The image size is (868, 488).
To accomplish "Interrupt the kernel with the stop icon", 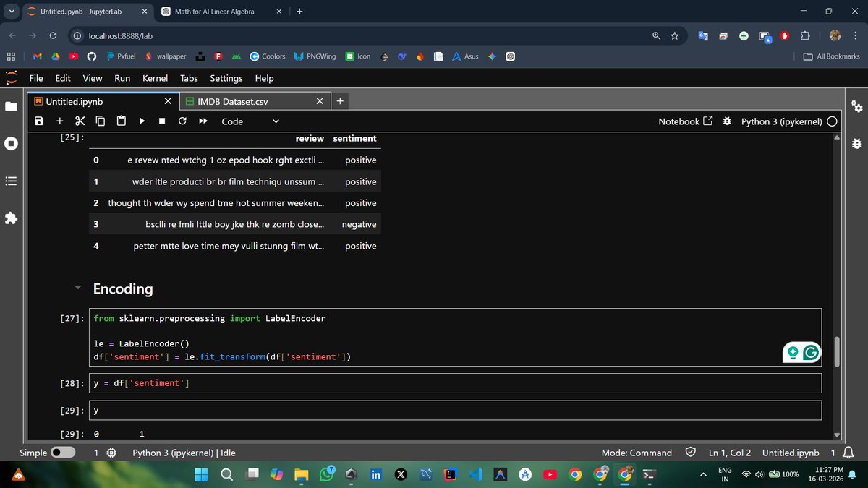I will (x=162, y=121).
